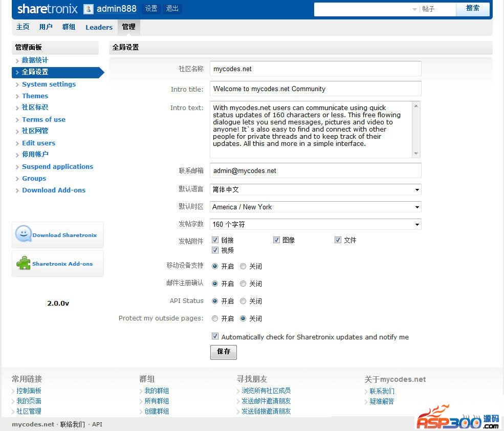
Task: Open Download Add-ons in sidebar
Action: click(54, 190)
